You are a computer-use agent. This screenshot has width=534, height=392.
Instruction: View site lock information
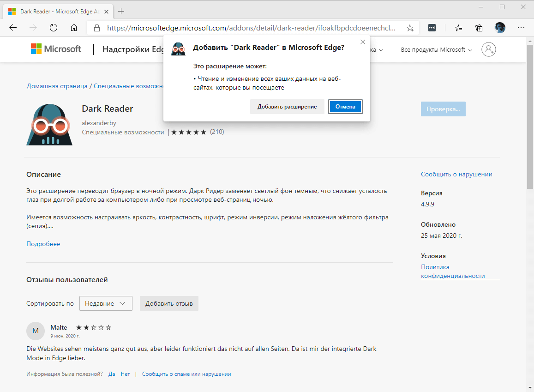coord(97,28)
